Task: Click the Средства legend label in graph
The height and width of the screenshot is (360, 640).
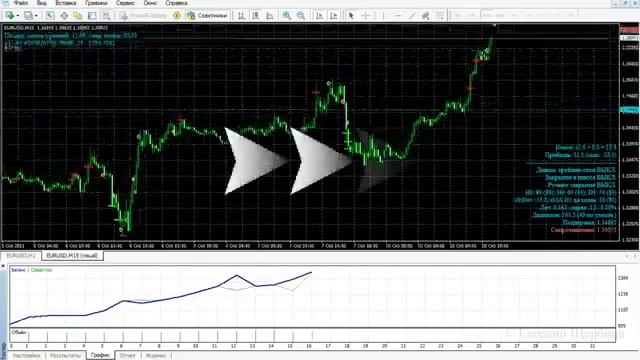Action: click(41, 270)
